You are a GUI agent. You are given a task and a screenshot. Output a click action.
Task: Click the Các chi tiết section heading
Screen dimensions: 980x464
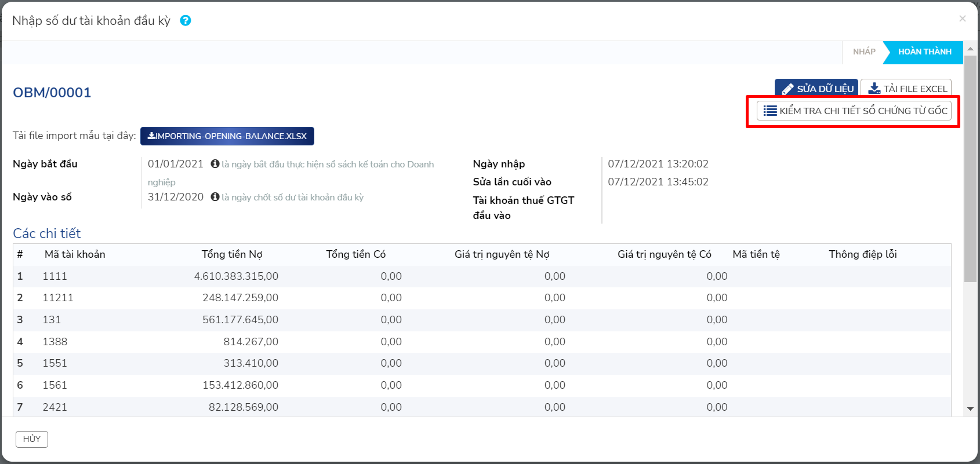[x=47, y=233]
